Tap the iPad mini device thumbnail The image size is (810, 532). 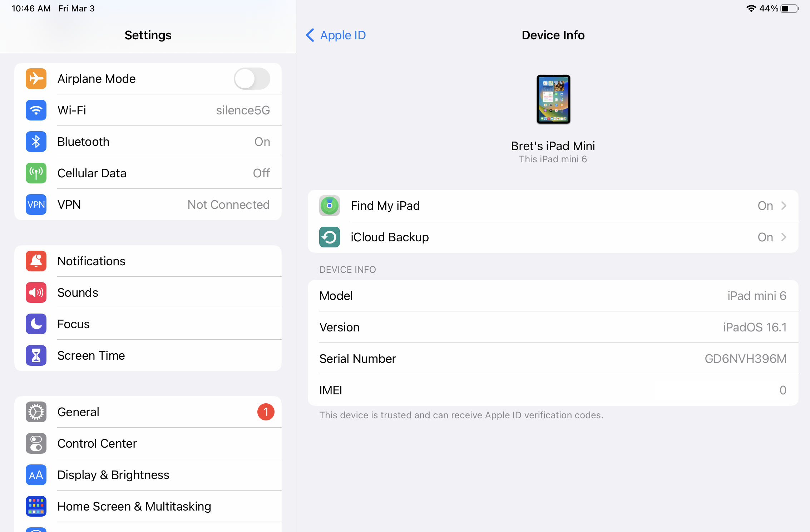click(x=553, y=99)
